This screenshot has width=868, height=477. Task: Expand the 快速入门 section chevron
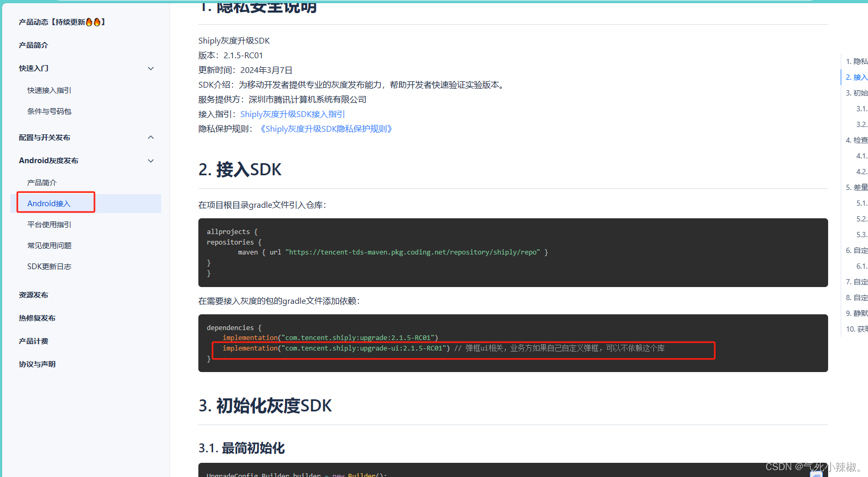151,68
